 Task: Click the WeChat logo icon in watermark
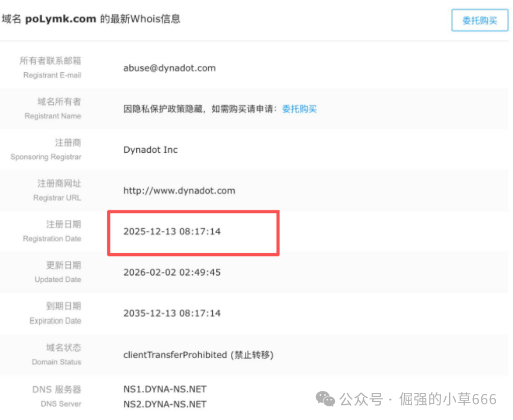[325, 399]
